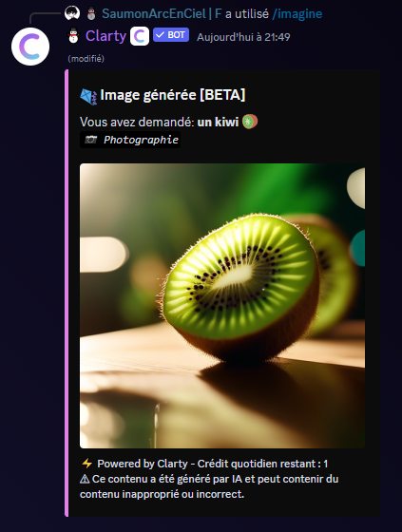402x532 pixels.
Task: Click the verified BOT badge
Action: pyautogui.click(x=171, y=35)
